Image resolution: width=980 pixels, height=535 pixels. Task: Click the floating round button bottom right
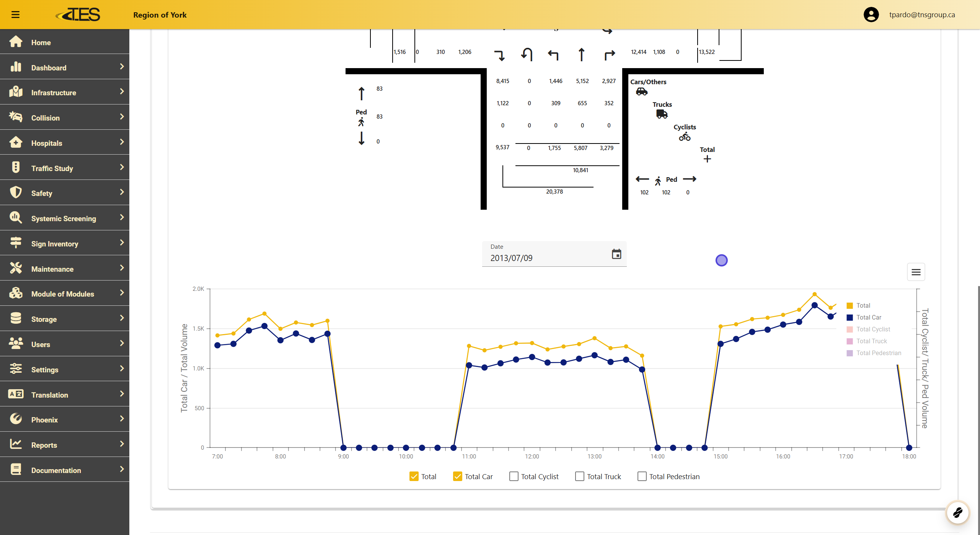957,512
